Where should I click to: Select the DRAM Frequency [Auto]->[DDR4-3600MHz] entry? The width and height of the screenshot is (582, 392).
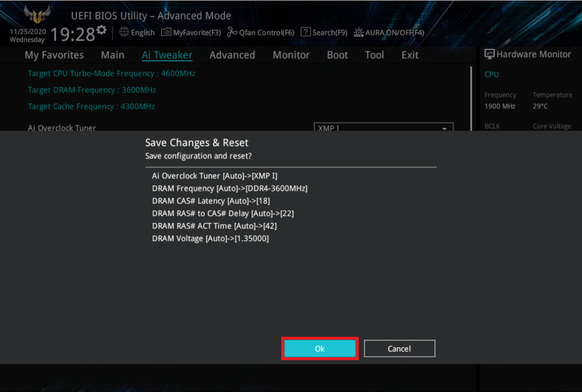[x=230, y=188]
